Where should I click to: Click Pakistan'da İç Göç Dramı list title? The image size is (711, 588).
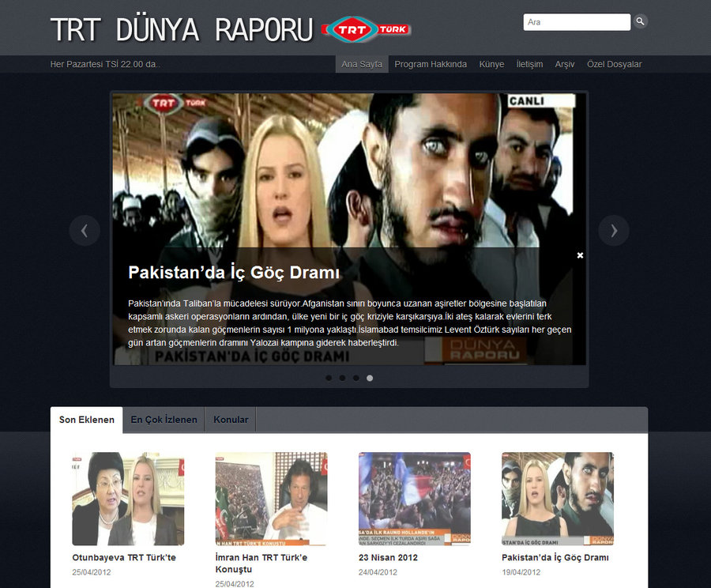click(x=555, y=558)
